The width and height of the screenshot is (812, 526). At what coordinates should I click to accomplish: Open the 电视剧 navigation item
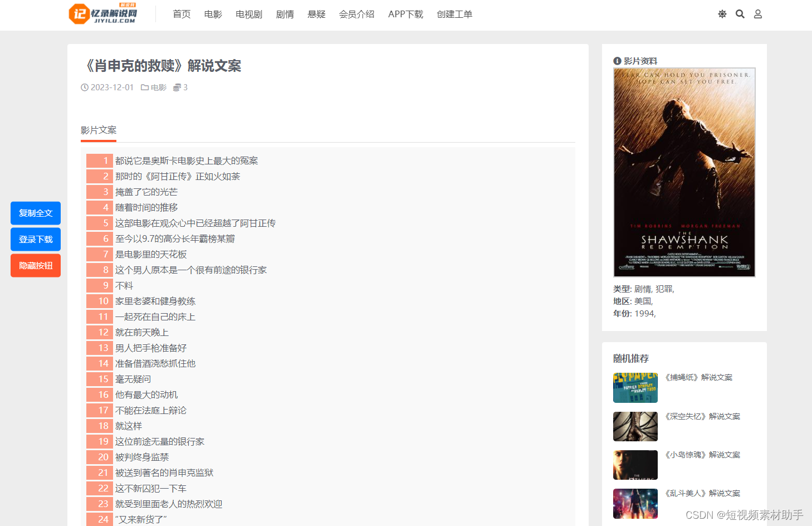coord(249,14)
